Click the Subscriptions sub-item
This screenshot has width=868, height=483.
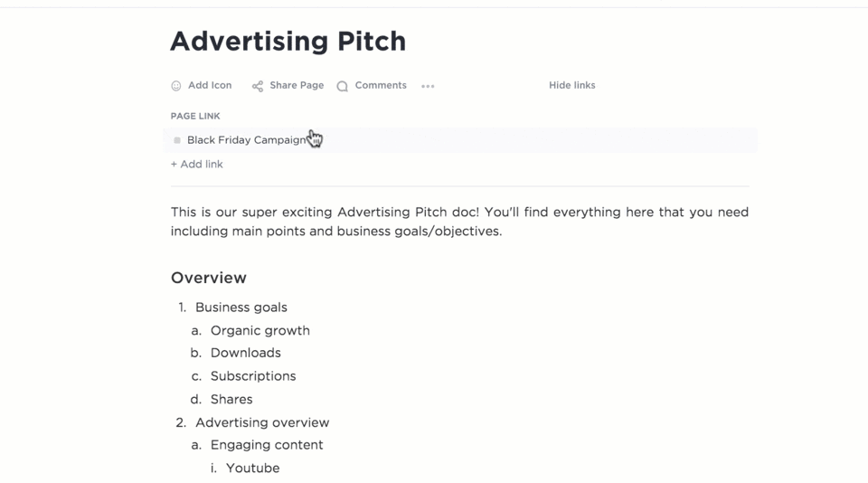(x=253, y=376)
